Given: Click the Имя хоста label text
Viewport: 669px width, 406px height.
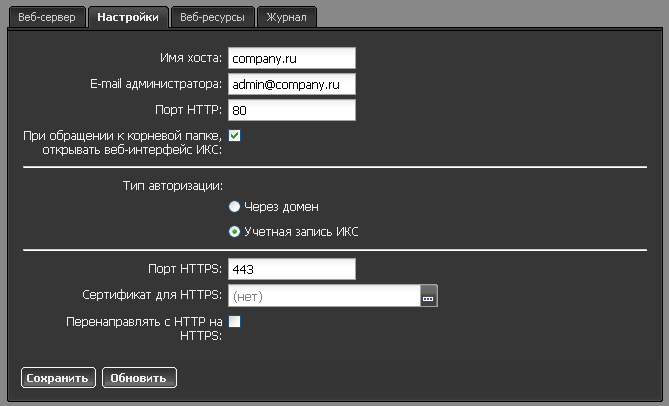Looking at the screenshot, I should 190,60.
